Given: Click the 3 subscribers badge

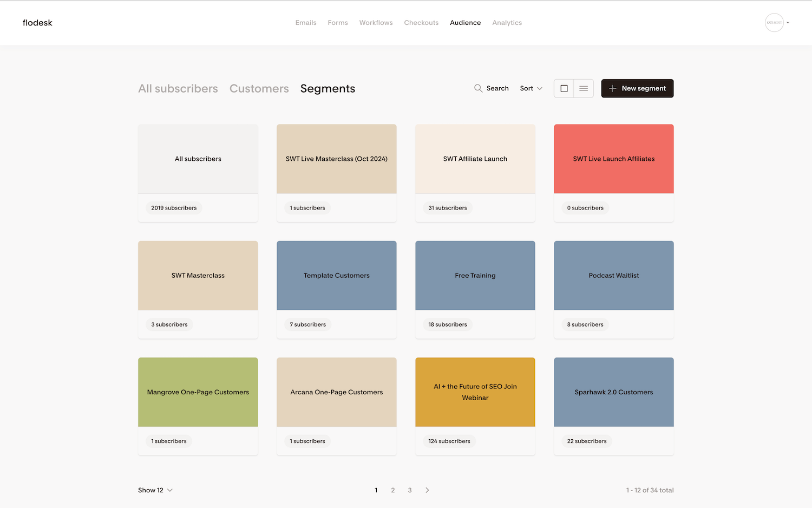Looking at the screenshot, I should click(169, 324).
